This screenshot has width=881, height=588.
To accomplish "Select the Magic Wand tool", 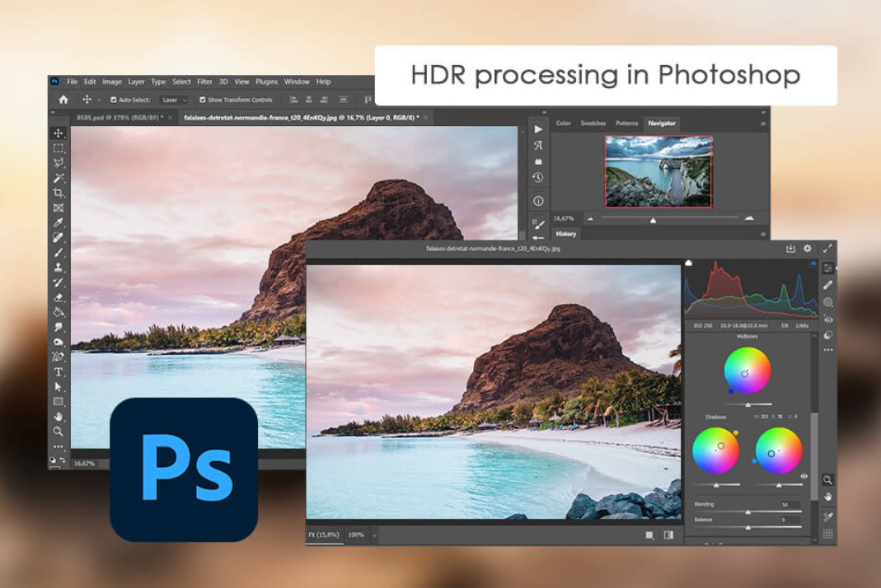I will click(x=59, y=178).
